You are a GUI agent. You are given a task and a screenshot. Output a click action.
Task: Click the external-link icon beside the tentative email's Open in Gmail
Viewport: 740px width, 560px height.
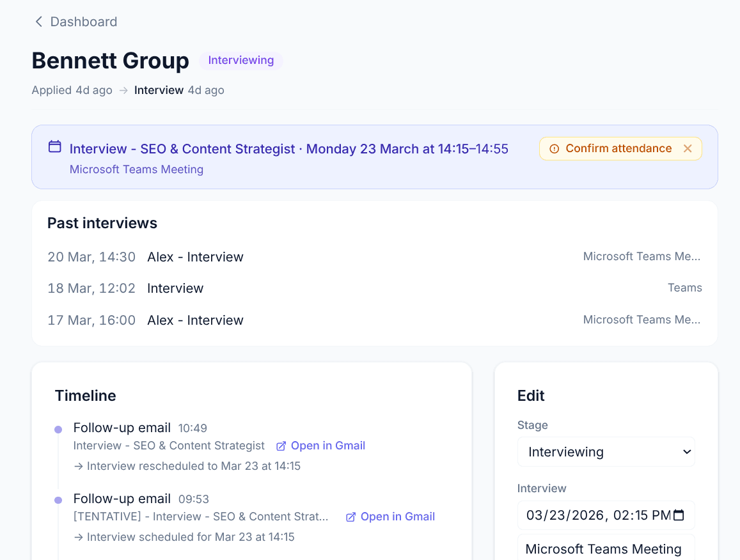coord(350,517)
